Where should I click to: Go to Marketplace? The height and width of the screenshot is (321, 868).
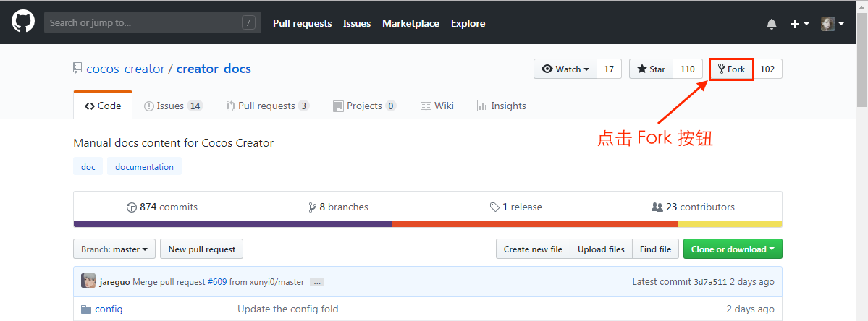click(x=410, y=23)
